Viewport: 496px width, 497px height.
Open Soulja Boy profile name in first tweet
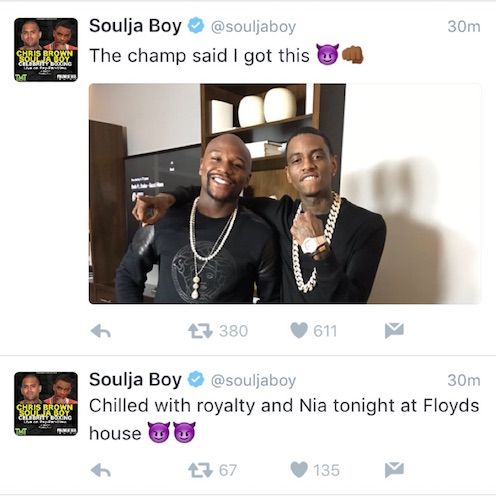click(135, 26)
